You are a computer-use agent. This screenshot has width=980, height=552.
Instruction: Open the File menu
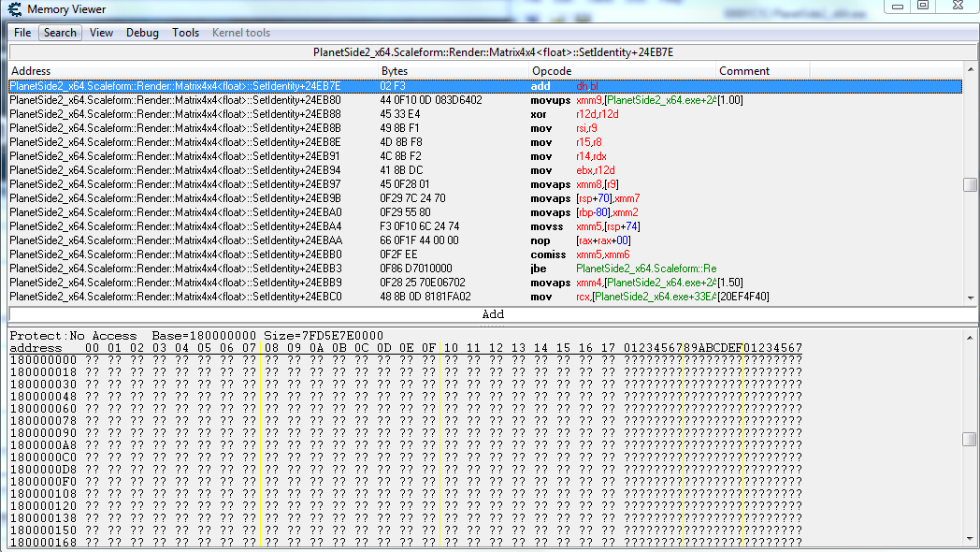[22, 33]
